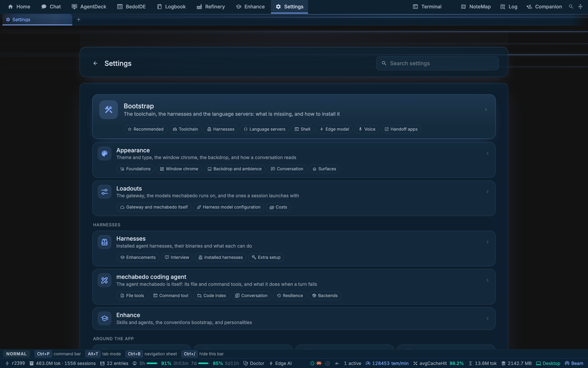Expand the Harnesses section chevron
The image size is (588, 368).
pyautogui.click(x=487, y=242)
